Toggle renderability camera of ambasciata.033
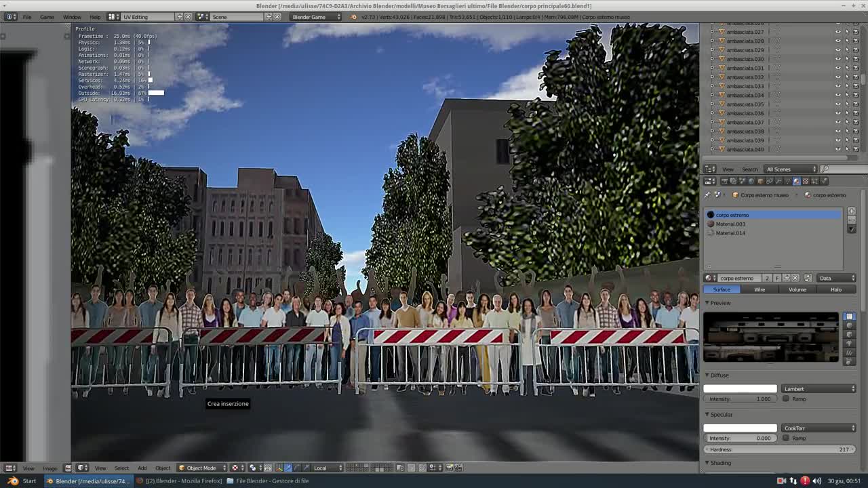 pos(856,86)
